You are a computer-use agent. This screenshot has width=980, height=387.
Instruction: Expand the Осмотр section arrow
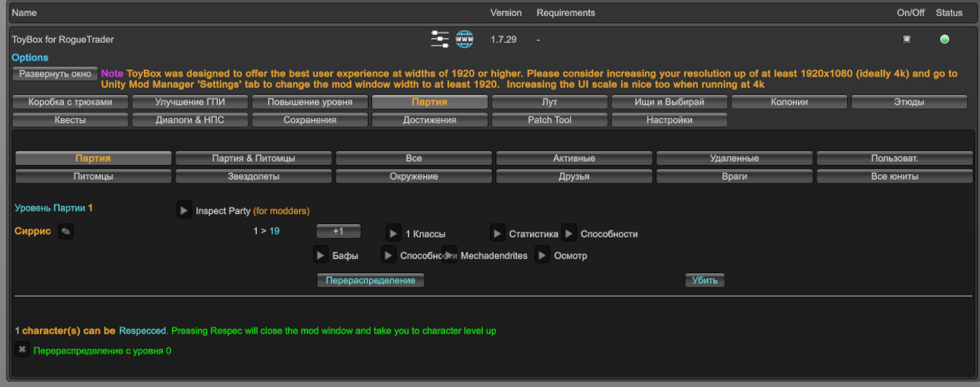coord(543,255)
